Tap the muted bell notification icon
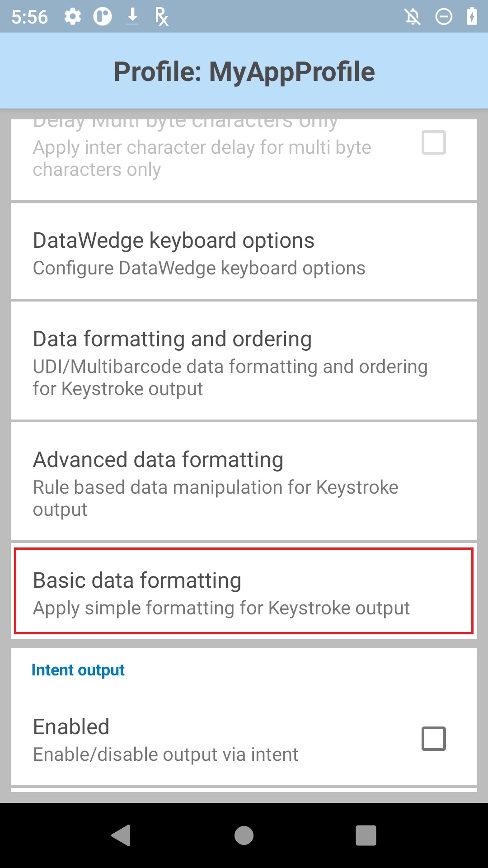Screen dimensions: 488x868 tap(413, 17)
